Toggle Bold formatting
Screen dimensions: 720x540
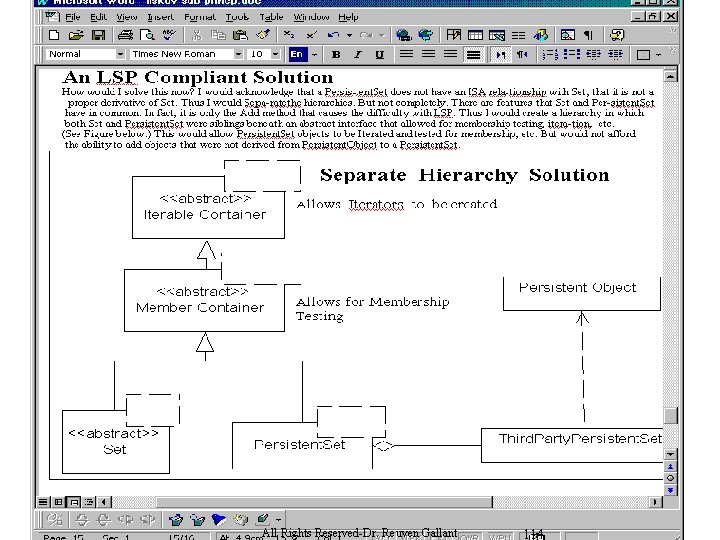336,55
